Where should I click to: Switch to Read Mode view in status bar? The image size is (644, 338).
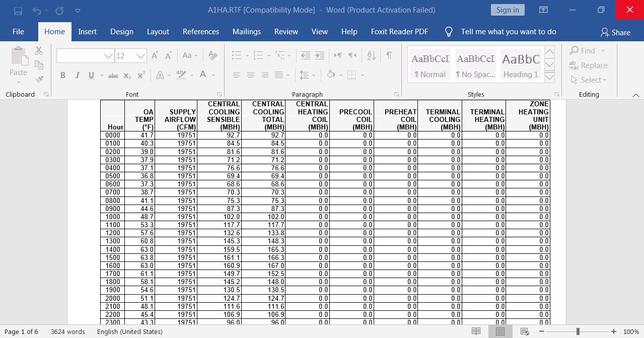[x=476, y=331]
